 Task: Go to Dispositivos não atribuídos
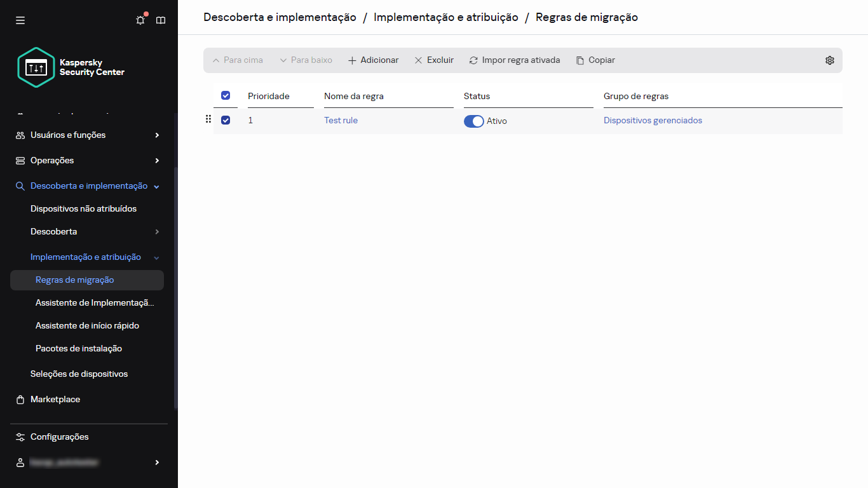click(x=83, y=208)
